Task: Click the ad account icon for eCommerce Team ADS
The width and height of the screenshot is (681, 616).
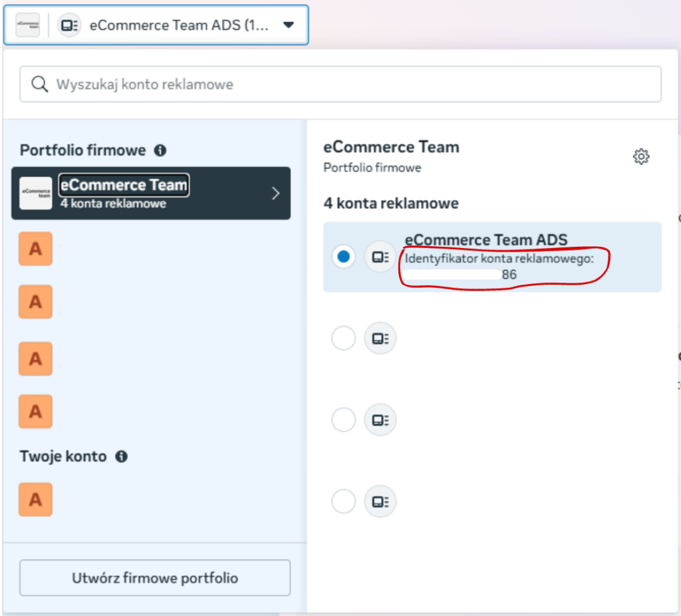Action: pyautogui.click(x=380, y=257)
